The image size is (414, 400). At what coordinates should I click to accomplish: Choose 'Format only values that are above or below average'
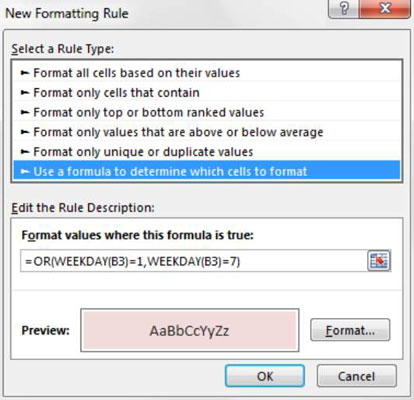[x=207, y=132]
